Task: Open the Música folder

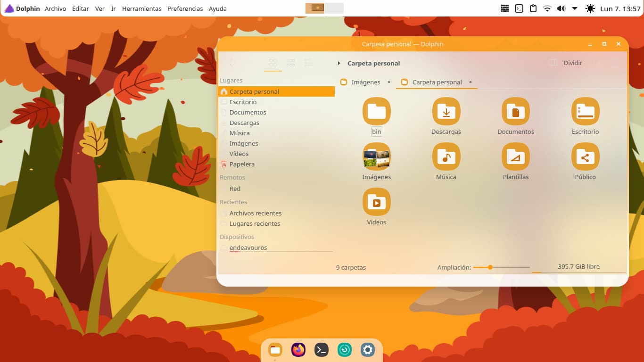Action: pos(446,157)
